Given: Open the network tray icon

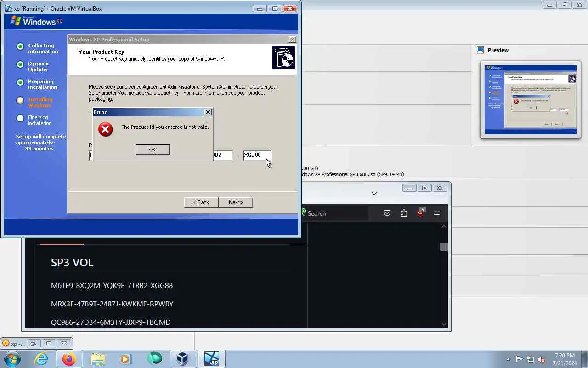Looking at the screenshot, I should 531,360.
